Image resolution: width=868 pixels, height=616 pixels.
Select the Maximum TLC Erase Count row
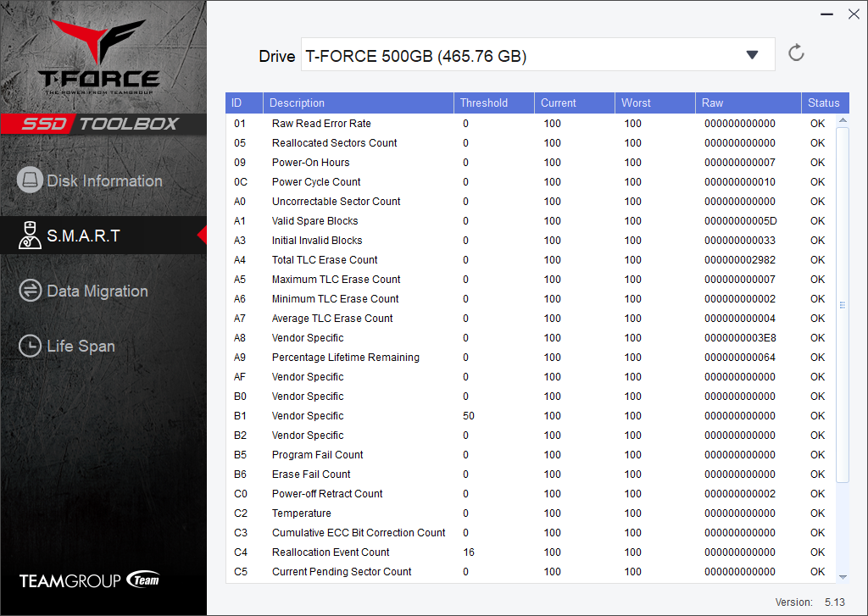(531, 279)
